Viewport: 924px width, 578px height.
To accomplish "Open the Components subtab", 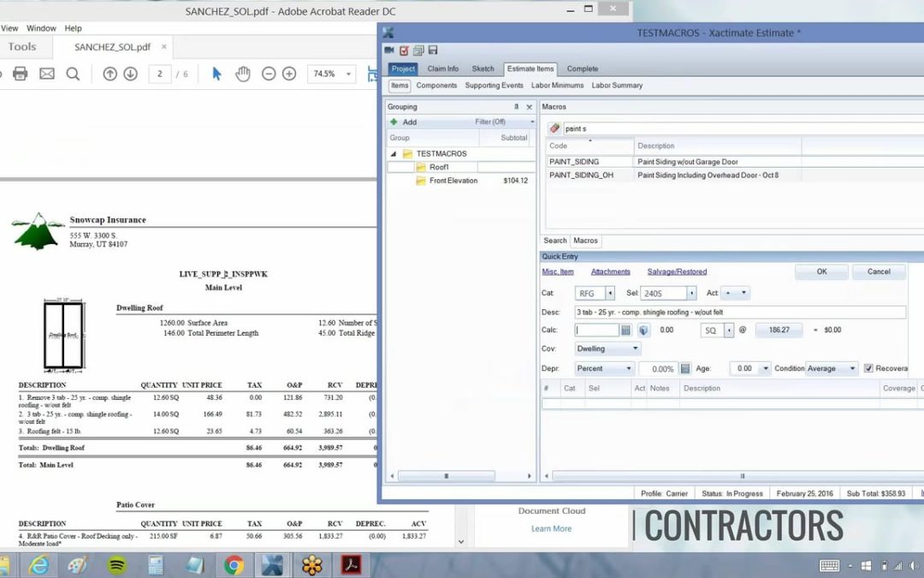I will click(436, 86).
